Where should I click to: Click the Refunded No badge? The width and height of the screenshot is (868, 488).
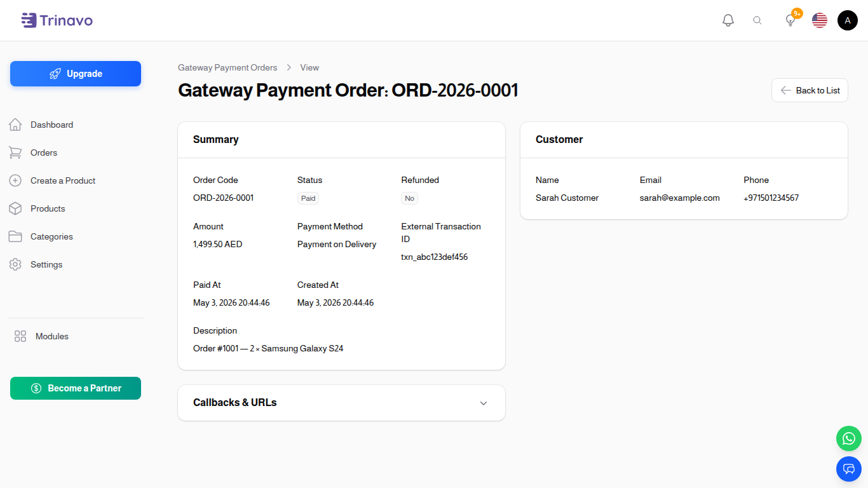click(x=409, y=198)
